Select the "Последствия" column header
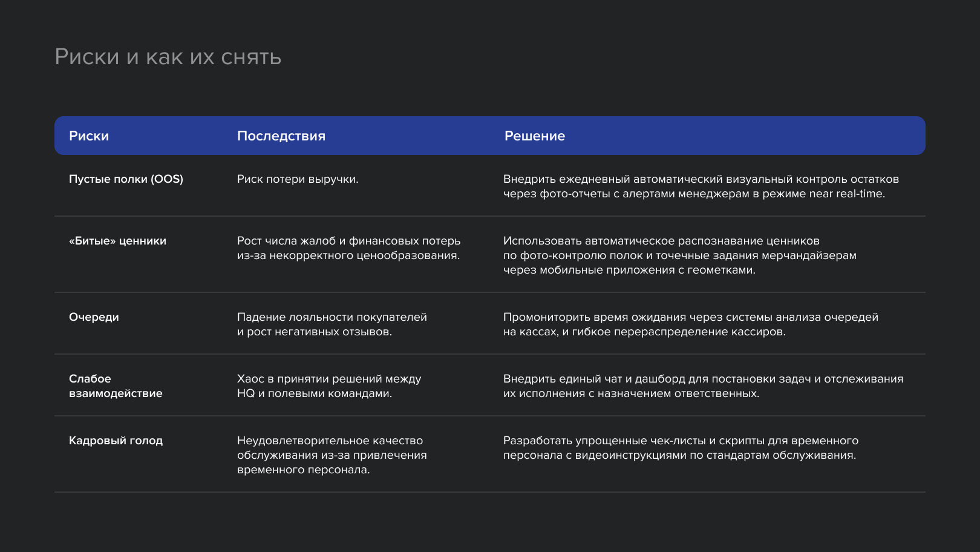Viewport: 980px width, 552px height. 281,136
